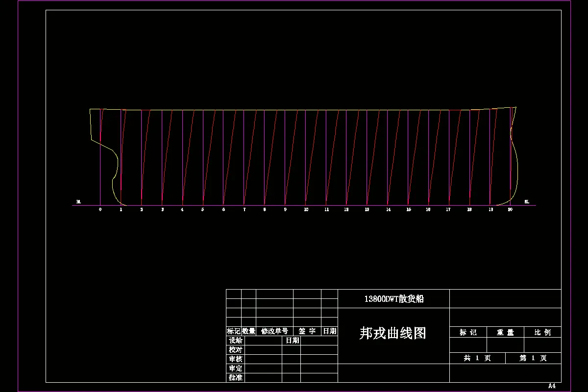Click station number 0 on baseline
Screen dimensions: 588x392
(x=100, y=209)
